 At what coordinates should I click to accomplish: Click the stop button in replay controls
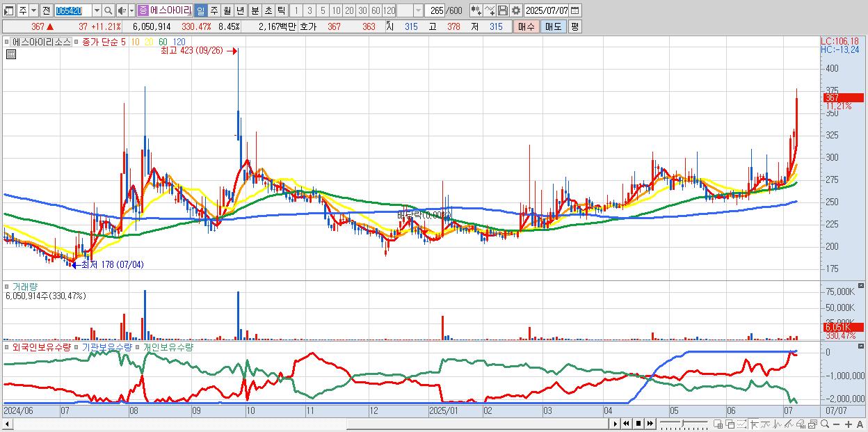click(x=638, y=424)
